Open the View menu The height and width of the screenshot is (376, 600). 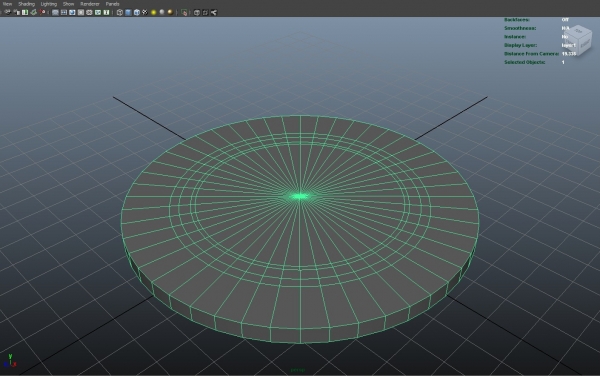click(7, 4)
